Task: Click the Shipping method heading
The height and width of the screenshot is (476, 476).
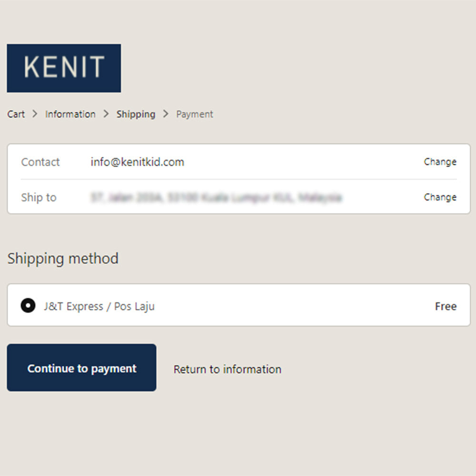Action: click(63, 258)
